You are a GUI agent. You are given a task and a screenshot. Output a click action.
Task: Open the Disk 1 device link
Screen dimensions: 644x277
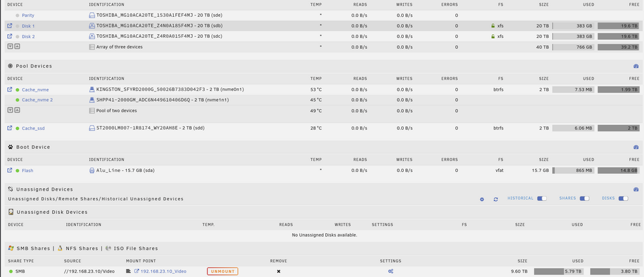tap(28, 26)
